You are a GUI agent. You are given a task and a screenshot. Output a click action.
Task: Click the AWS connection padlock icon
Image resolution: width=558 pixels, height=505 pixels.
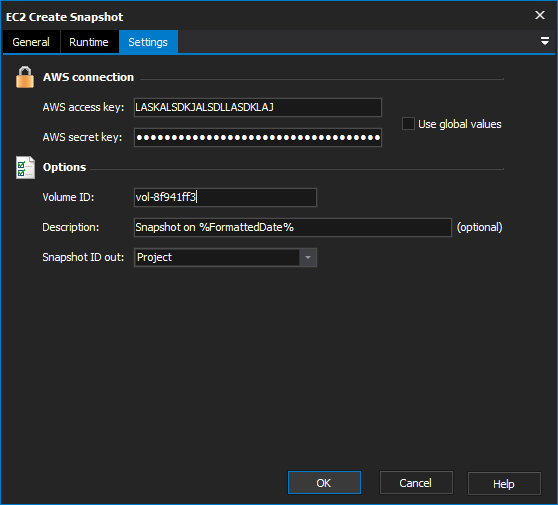pyautogui.click(x=25, y=77)
